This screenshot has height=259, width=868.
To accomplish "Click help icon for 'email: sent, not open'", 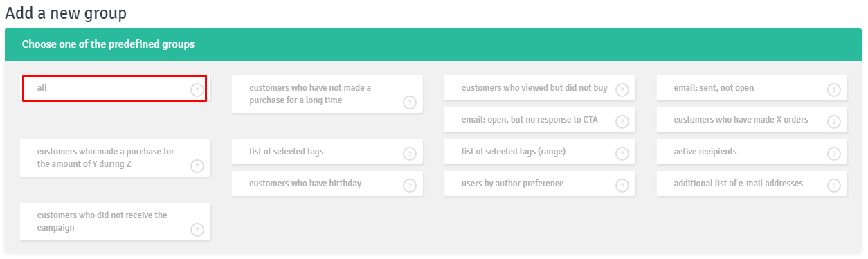I will [x=833, y=90].
